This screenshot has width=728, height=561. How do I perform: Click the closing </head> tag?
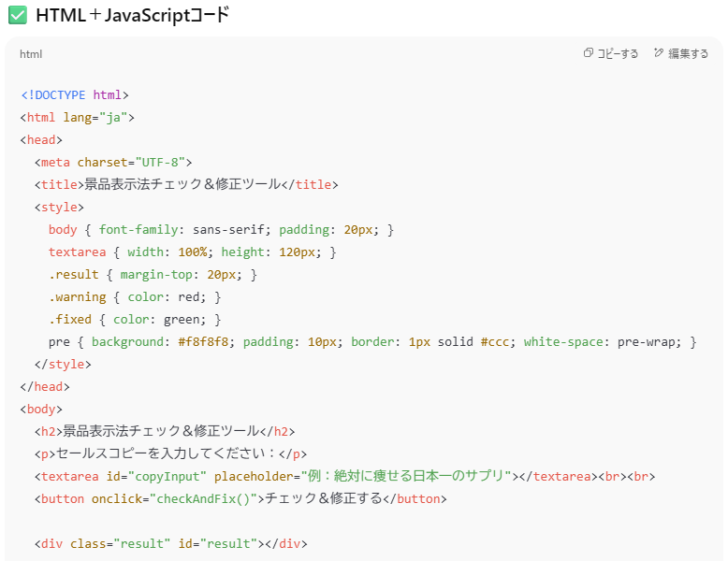click(45, 386)
